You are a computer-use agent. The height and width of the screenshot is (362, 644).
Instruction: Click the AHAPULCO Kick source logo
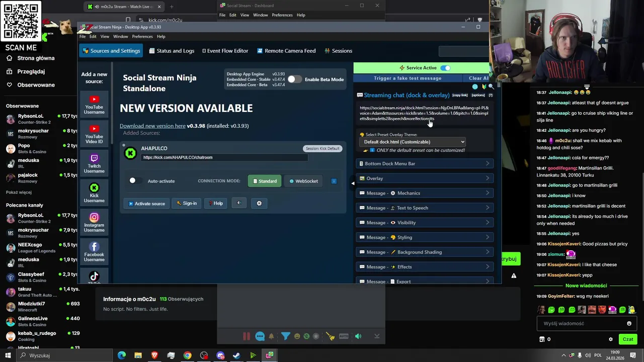click(x=130, y=153)
